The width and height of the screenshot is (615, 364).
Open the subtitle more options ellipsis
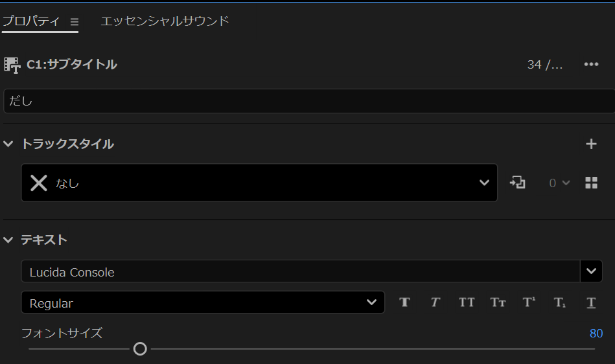tap(591, 64)
